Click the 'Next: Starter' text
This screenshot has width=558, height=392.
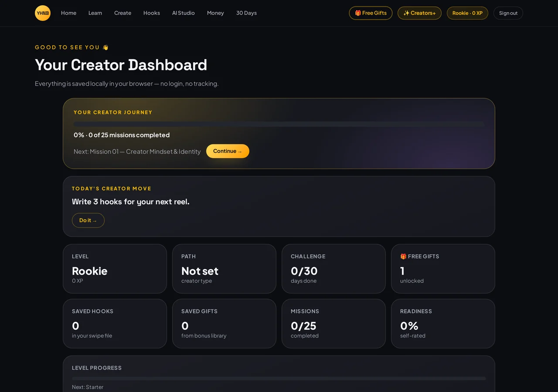(x=88, y=387)
